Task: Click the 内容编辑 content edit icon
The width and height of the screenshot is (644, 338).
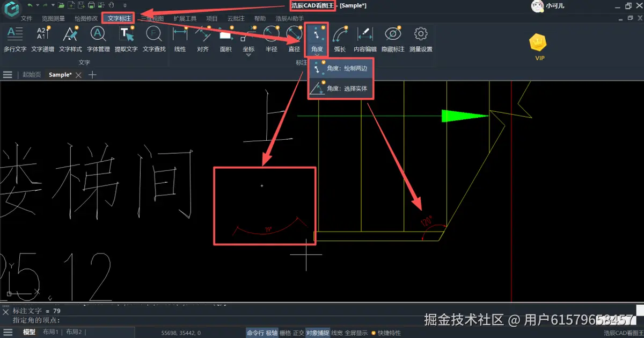Action: 365,39
